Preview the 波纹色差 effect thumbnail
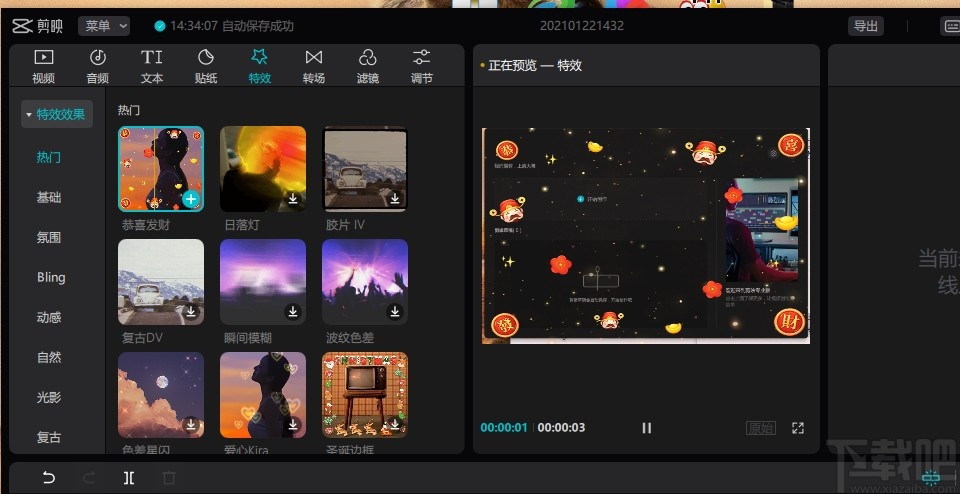The image size is (960, 494). click(365, 282)
